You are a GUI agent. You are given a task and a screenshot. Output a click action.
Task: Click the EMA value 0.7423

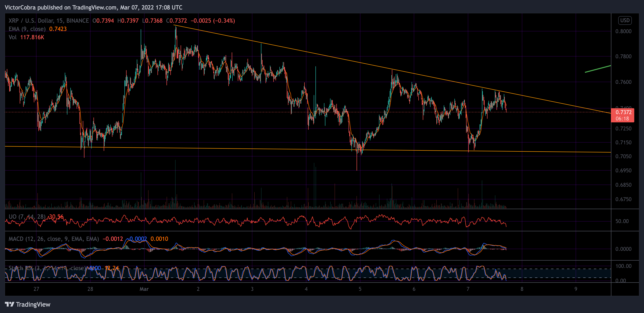(58, 29)
